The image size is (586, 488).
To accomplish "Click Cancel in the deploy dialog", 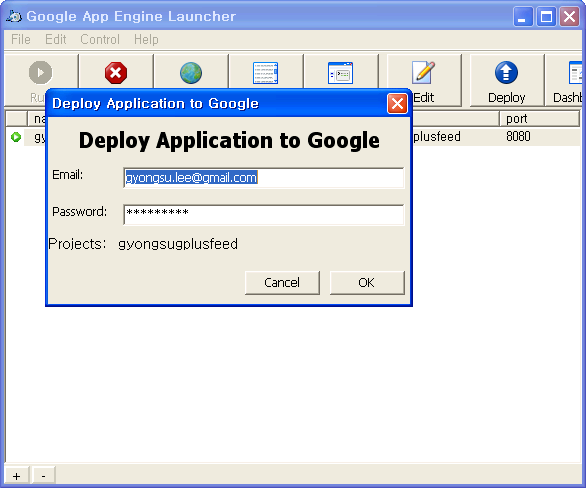I will tap(282, 283).
